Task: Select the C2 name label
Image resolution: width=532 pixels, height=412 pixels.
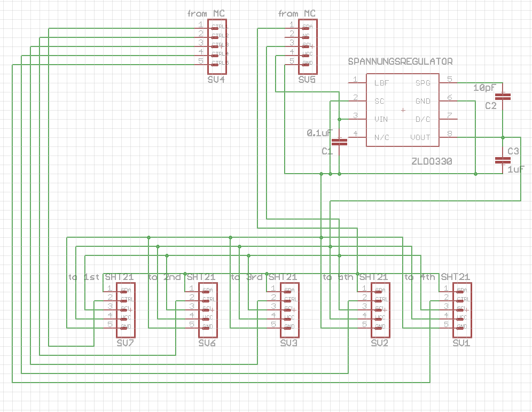Action: click(x=491, y=106)
